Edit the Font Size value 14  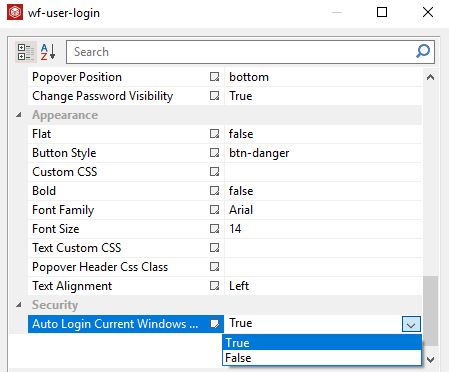(323, 229)
